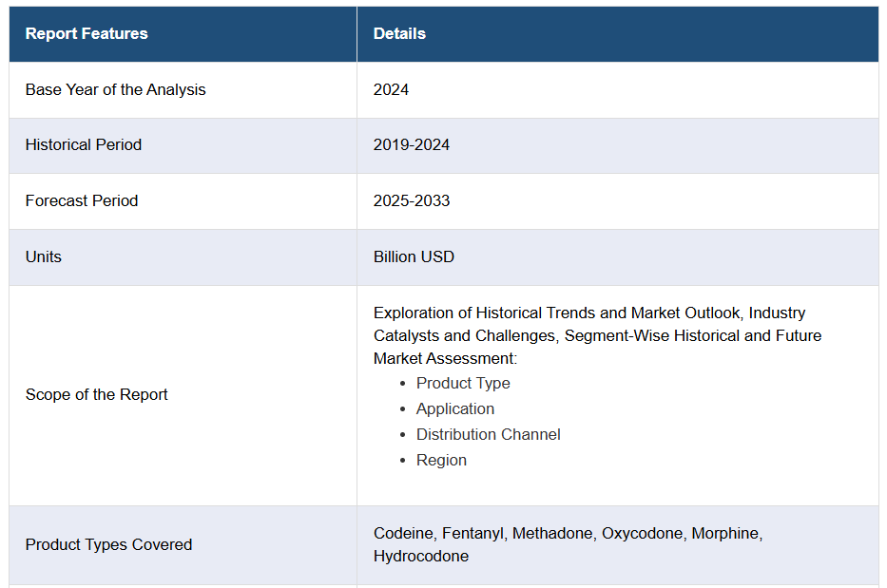
Task: Select the Scope of the Report label
Action: (96, 394)
